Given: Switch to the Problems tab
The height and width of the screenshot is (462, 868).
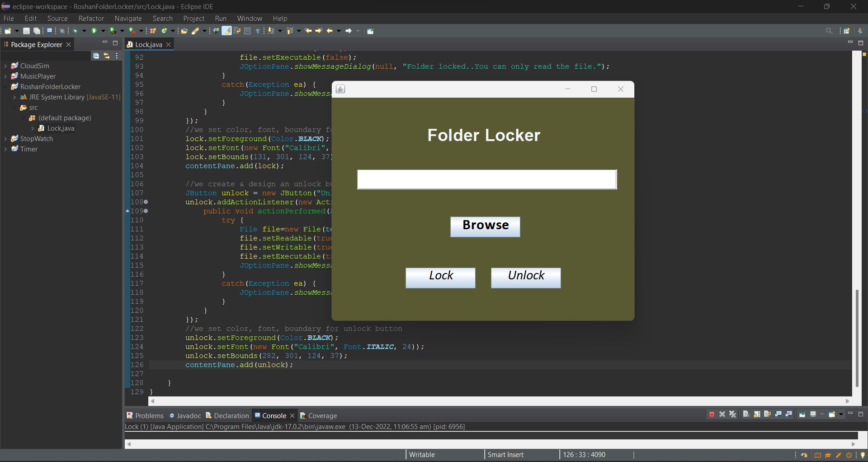Looking at the screenshot, I should tap(149, 415).
